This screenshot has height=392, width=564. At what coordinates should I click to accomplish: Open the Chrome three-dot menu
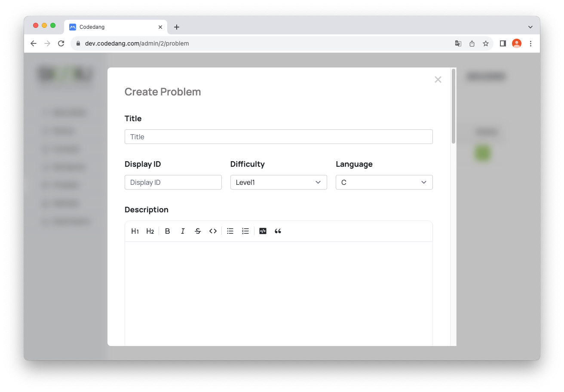coord(530,43)
